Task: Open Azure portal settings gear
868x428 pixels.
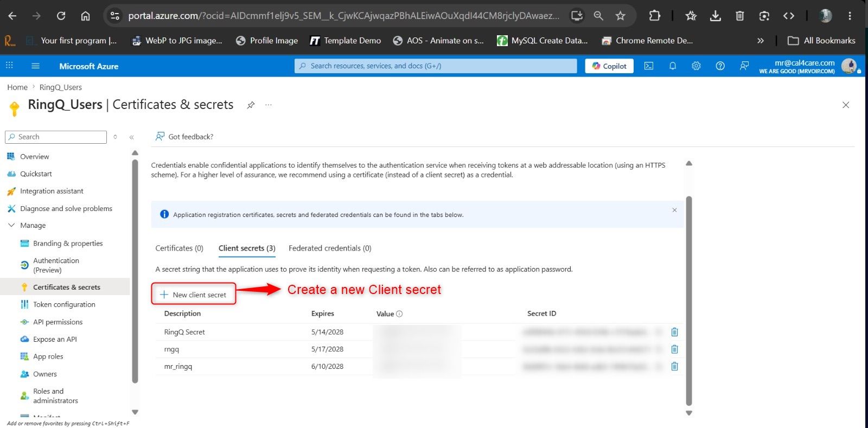Action: (x=696, y=66)
